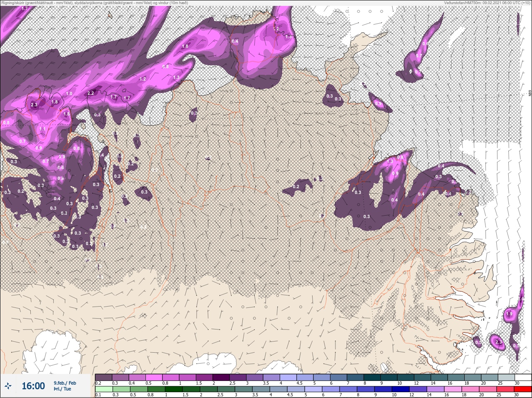This screenshot has width=532, height=398.
Task: Click the 'Þri./ Tue' weekday text
Action: click(x=62, y=389)
